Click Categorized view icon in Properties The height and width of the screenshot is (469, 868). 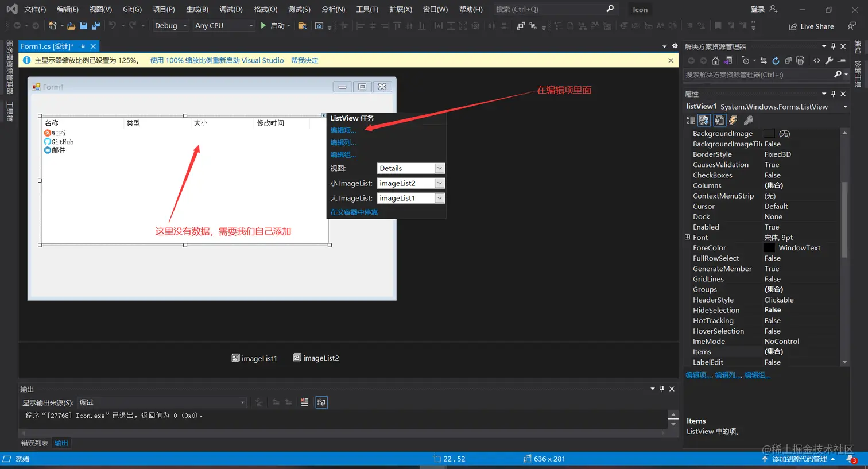click(x=691, y=120)
